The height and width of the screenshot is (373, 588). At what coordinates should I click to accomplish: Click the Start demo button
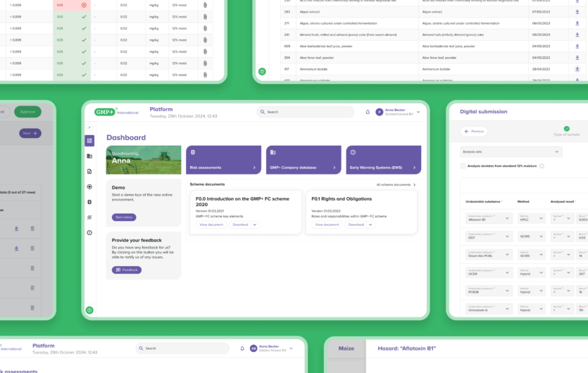click(x=124, y=217)
